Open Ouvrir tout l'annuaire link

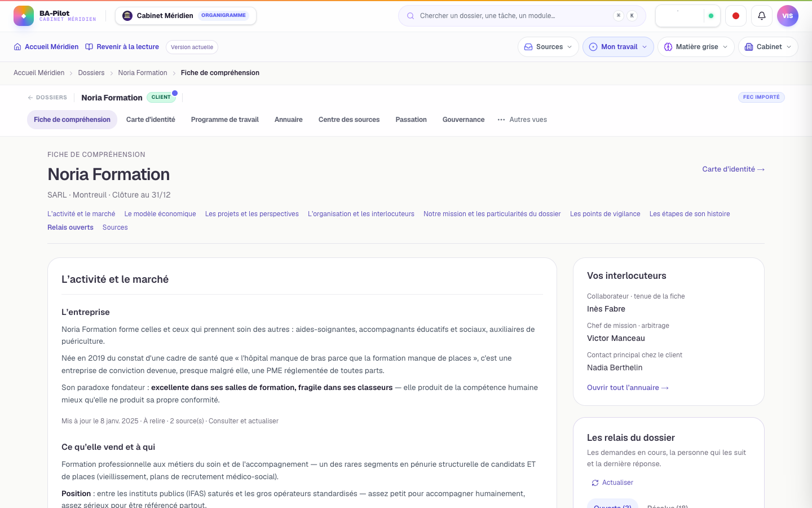coord(628,388)
